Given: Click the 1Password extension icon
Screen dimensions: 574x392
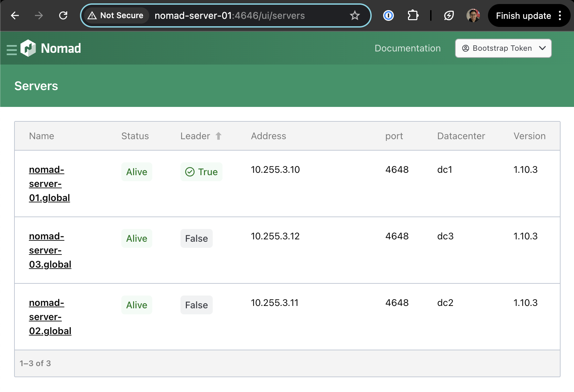Looking at the screenshot, I should point(388,15).
